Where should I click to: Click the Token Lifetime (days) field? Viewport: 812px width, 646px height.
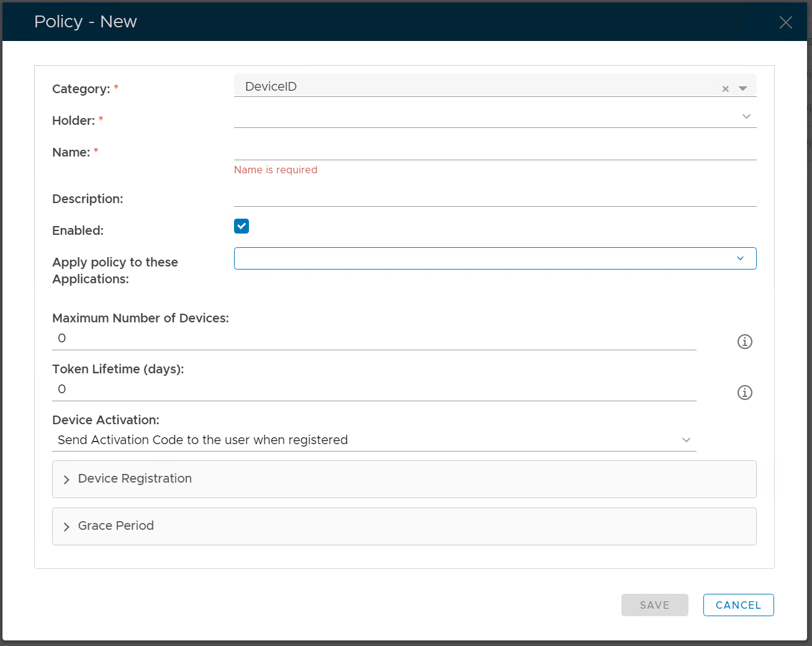tap(374, 389)
